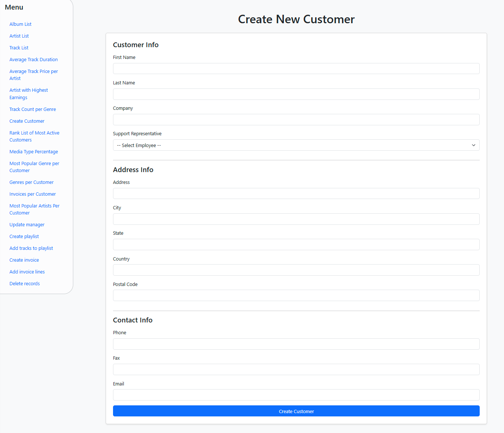Open Artist with Highest Earnings report
Image resolution: width=504 pixels, height=433 pixels.
(29, 94)
